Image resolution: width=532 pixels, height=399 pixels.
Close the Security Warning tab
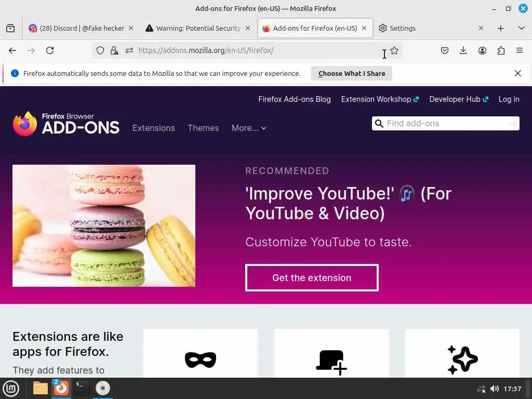(x=248, y=28)
